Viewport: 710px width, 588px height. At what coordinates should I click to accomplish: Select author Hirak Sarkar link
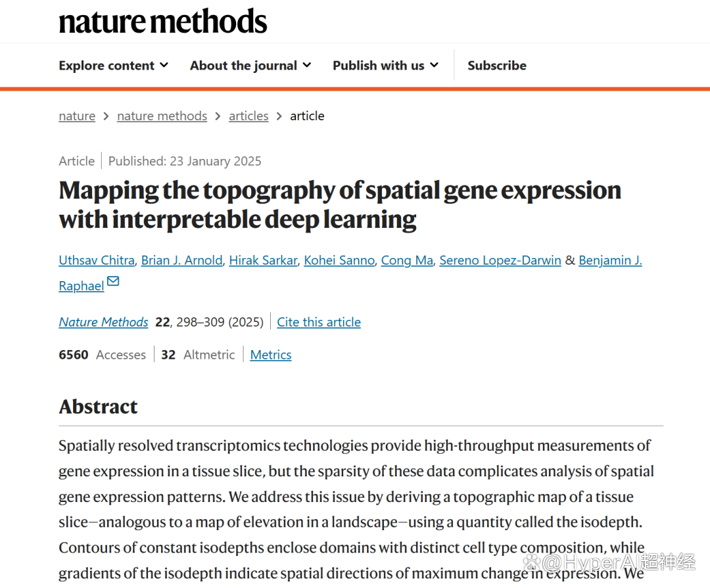click(263, 260)
